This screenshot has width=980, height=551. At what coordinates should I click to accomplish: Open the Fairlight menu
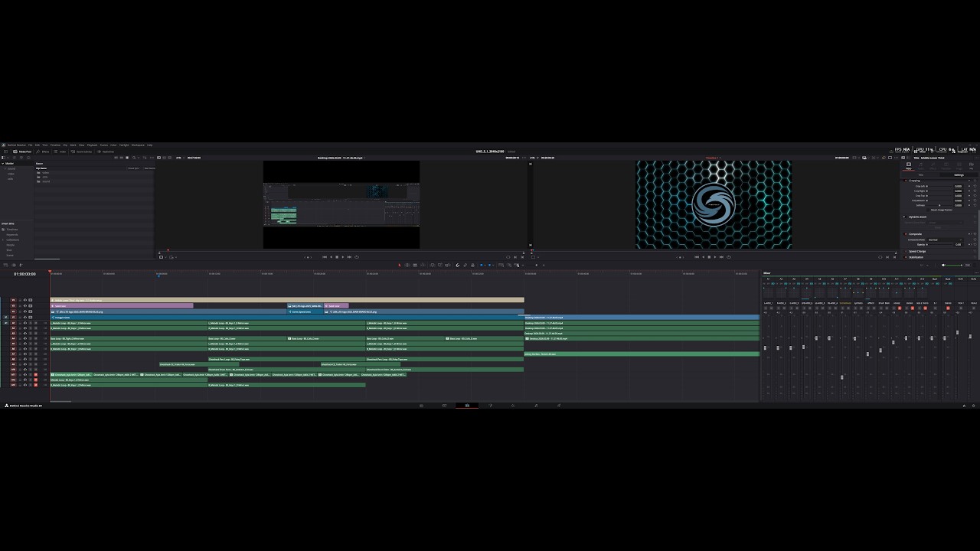124,145
